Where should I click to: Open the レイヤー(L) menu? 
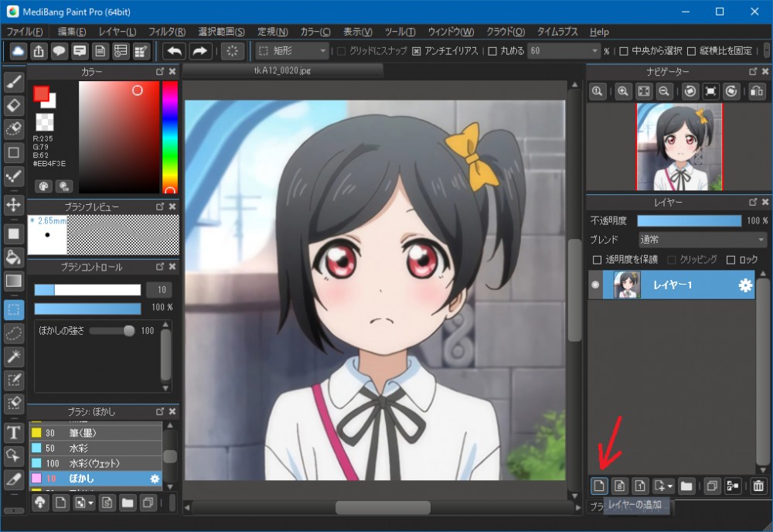117,32
